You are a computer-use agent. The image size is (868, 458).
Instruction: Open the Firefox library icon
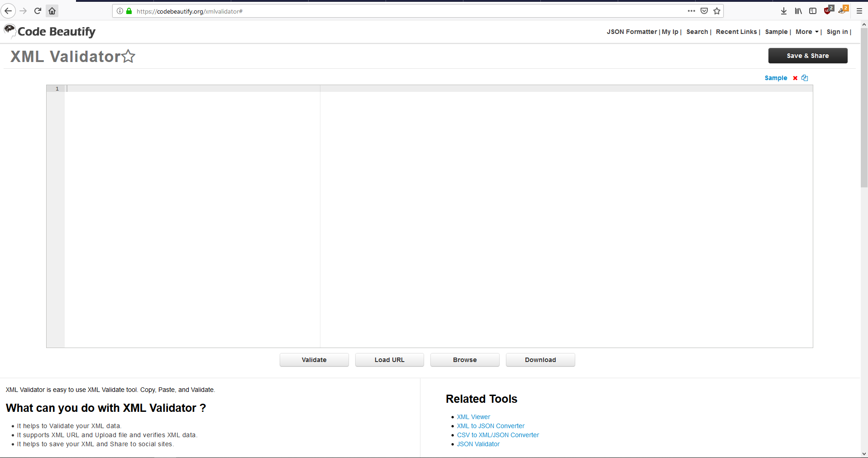point(798,11)
